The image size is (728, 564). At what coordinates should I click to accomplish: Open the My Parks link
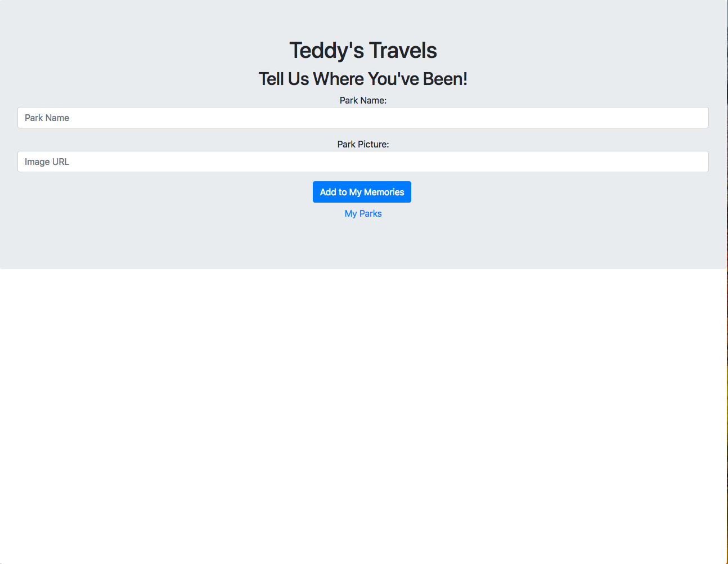363,213
